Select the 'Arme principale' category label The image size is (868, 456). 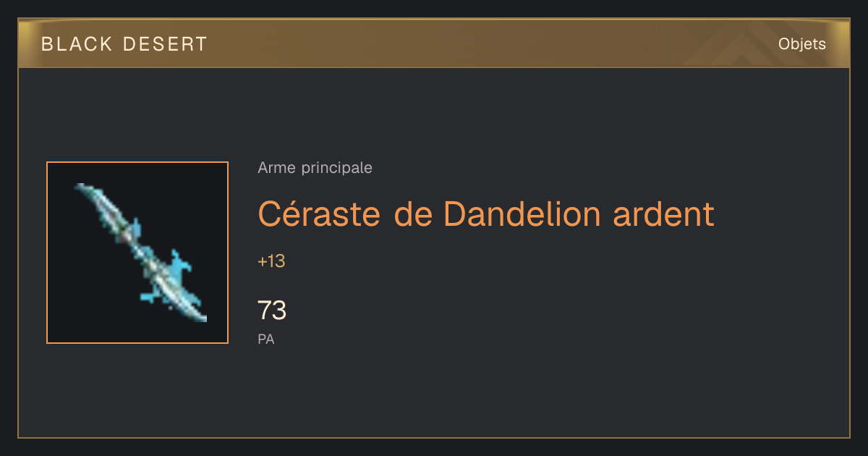click(315, 168)
